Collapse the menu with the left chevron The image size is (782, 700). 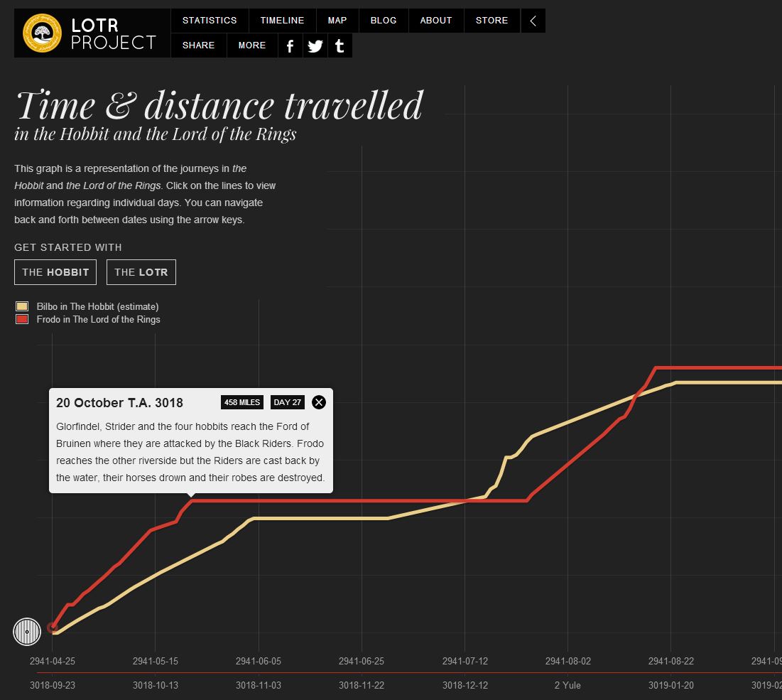pos(533,21)
